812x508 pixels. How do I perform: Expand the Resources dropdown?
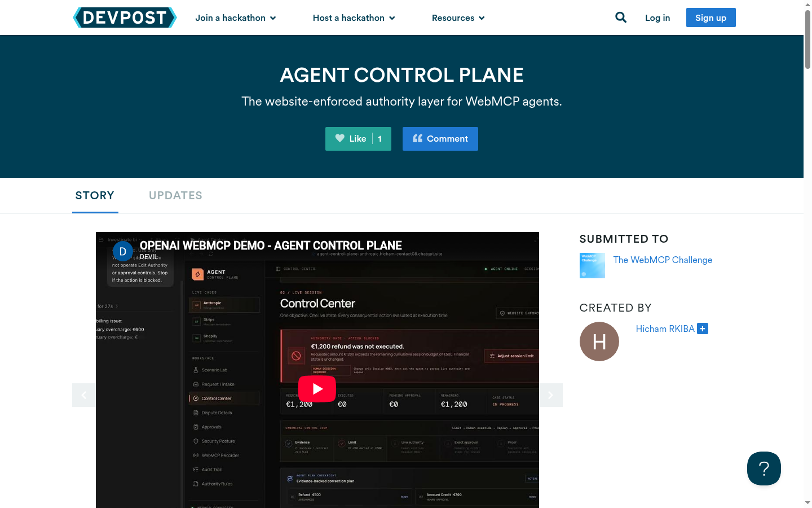458,18
